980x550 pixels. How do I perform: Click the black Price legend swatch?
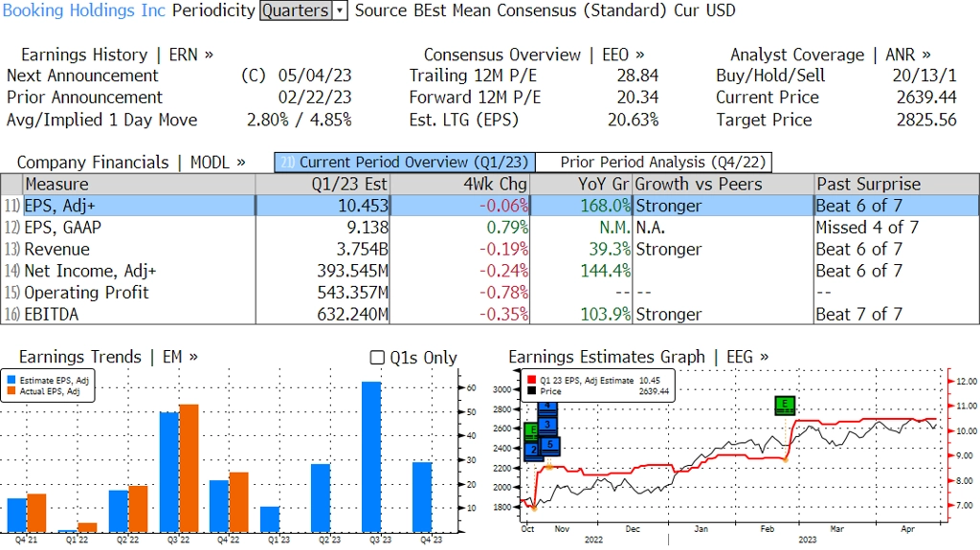point(531,391)
